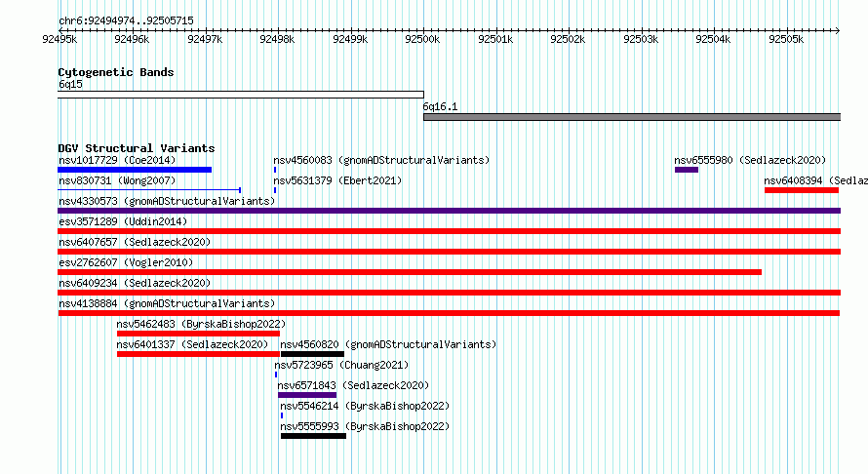Click the 92505k ruler label
The height and width of the screenshot is (474, 868).
[787, 39]
